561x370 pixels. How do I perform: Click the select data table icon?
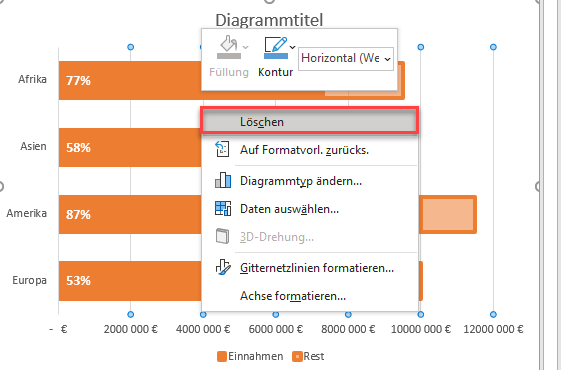[x=223, y=208]
